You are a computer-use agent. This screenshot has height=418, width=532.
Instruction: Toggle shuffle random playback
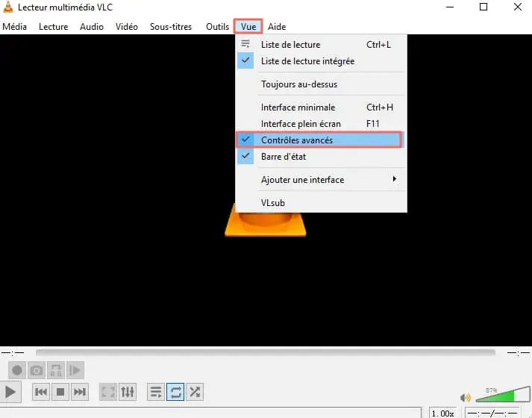pos(194,391)
